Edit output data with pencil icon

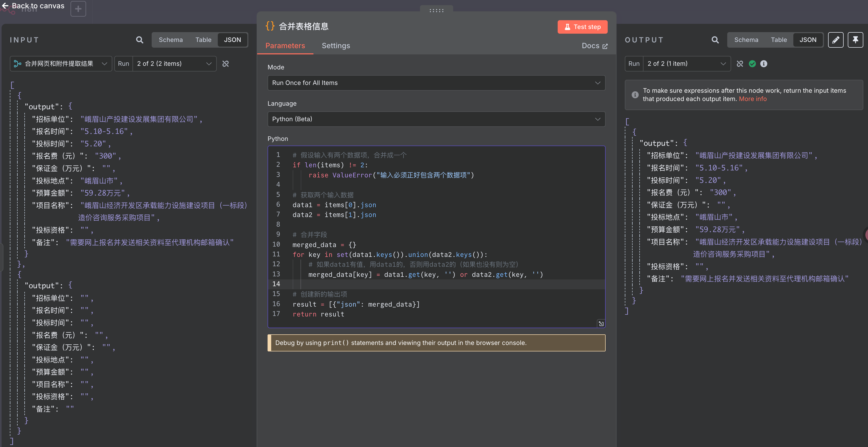(836, 40)
